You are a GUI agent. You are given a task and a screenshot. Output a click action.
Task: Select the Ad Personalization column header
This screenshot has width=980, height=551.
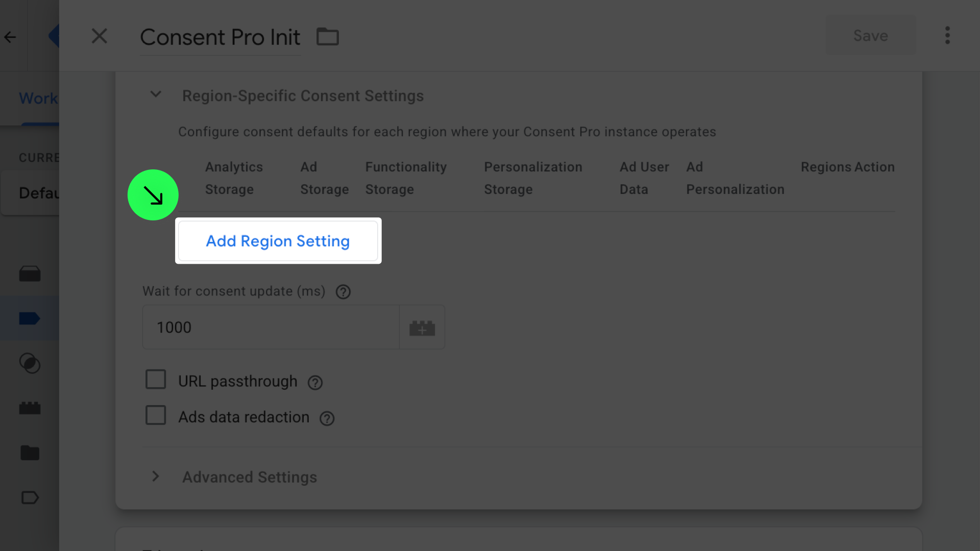click(735, 178)
